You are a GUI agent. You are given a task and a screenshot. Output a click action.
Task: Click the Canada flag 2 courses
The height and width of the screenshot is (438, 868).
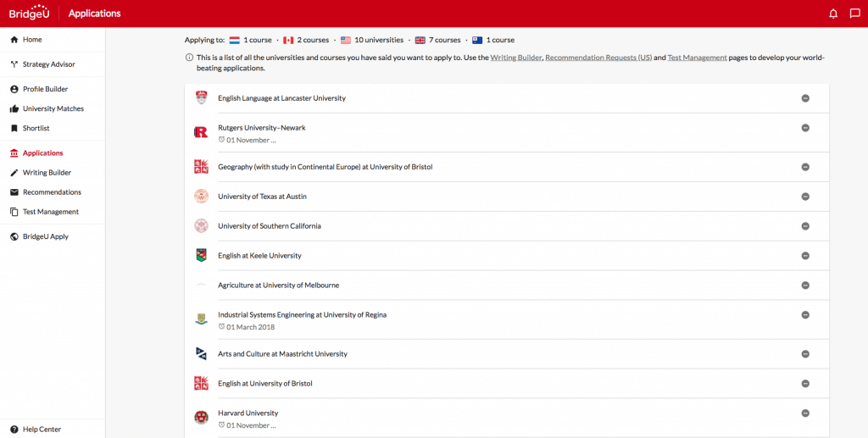[306, 40]
